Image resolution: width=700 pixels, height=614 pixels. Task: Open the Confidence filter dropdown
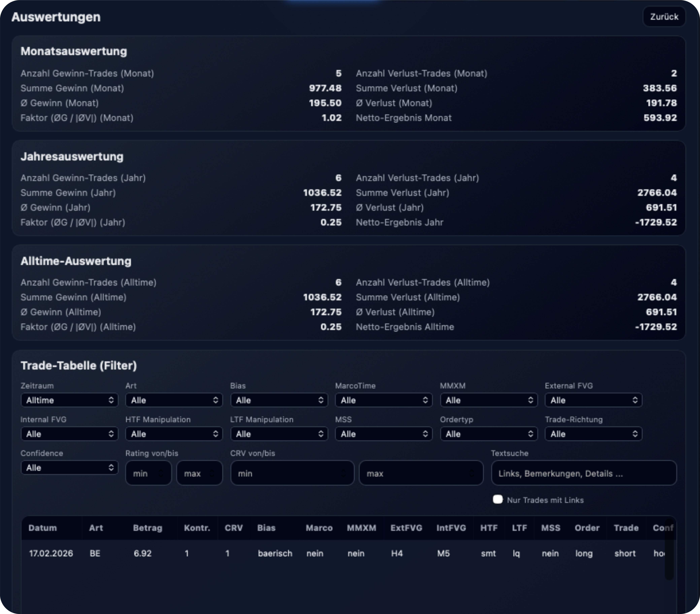tap(70, 467)
